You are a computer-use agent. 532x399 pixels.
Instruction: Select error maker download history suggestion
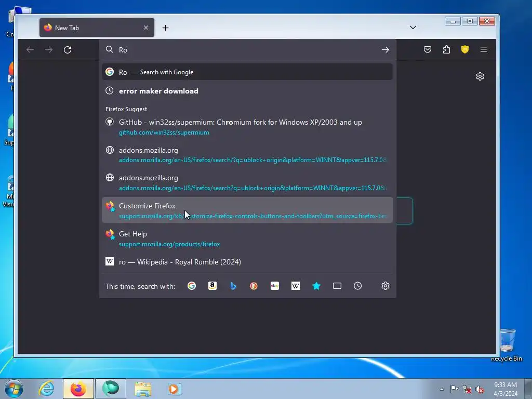pyautogui.click(x=247, y=91)
